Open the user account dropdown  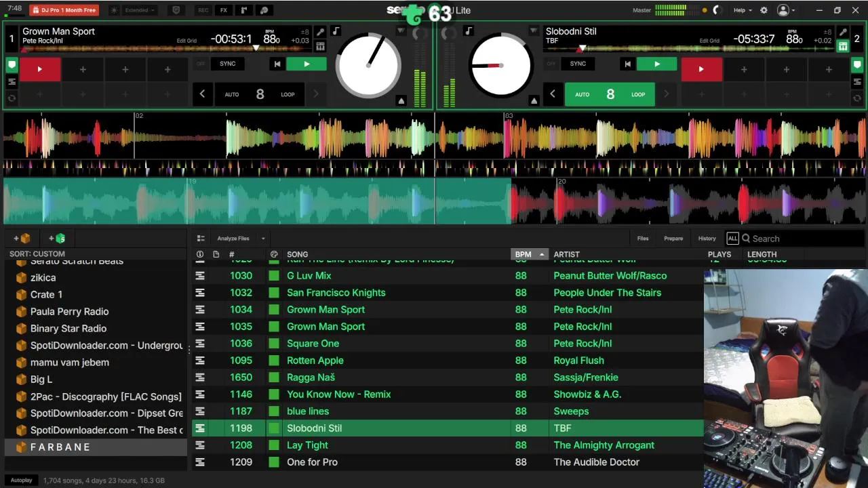787,10
